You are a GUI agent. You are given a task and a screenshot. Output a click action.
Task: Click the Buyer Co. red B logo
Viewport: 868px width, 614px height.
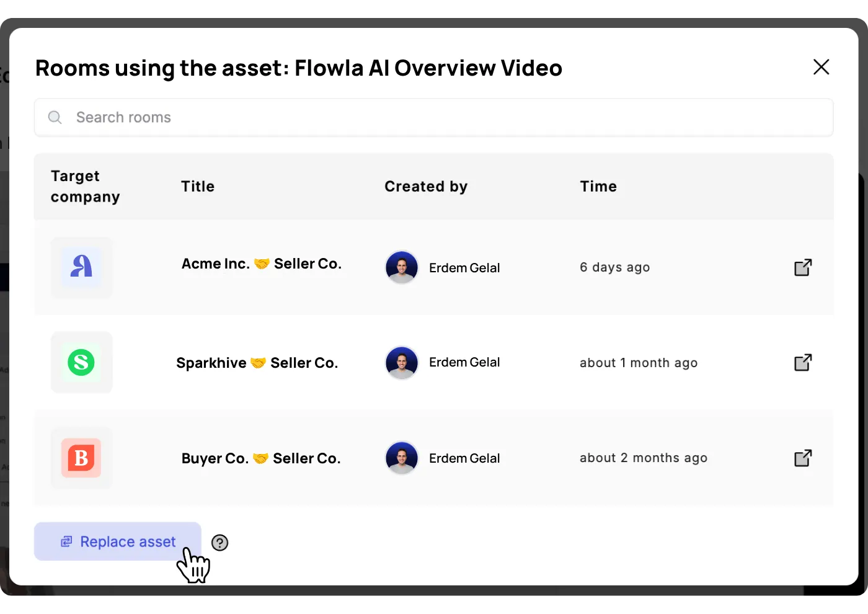81,458
